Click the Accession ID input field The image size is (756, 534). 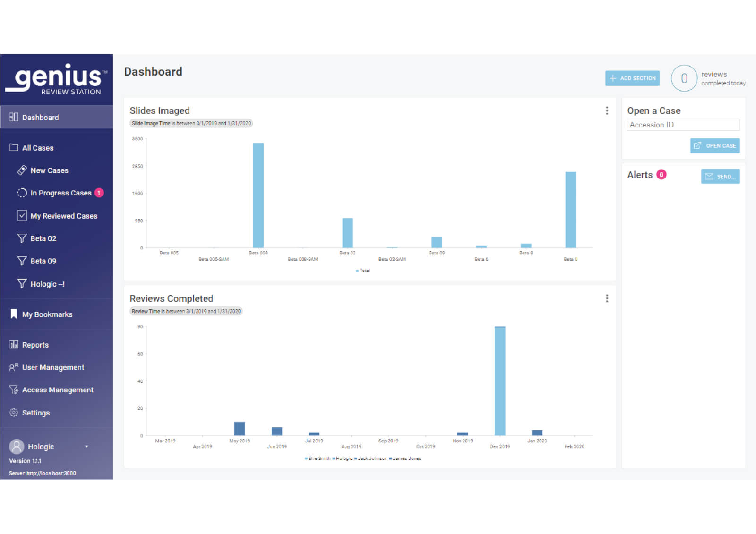683,125
